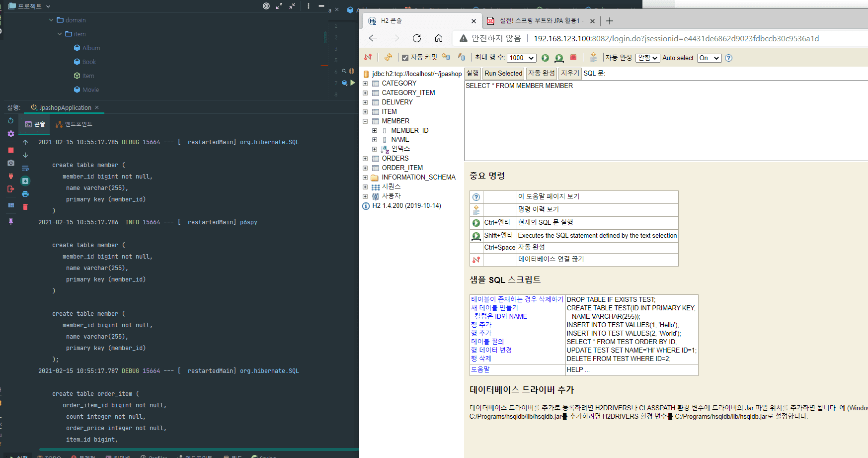The height and width of the screenshot is (458, 868).
Task: Collapse the domain folder in Project tree
Action: tap(51, 20)
